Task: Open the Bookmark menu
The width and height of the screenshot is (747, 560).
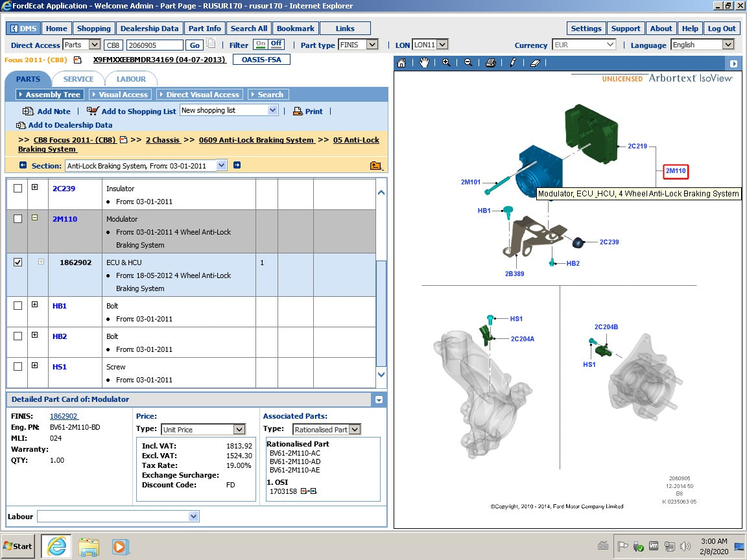Action: tap(295, 29)
